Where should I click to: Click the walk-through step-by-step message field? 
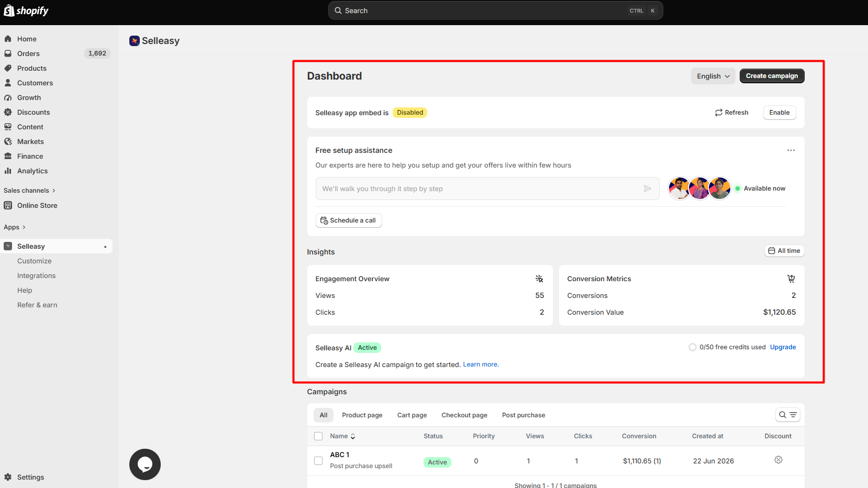(x=487, y=188)
